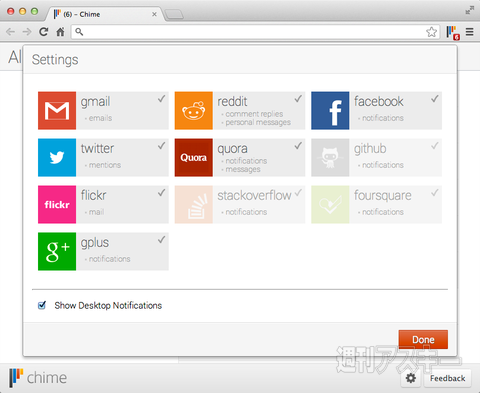Go to the home page icon
The height and width of the screenshot is (393, 480).
tap(60, 32)
